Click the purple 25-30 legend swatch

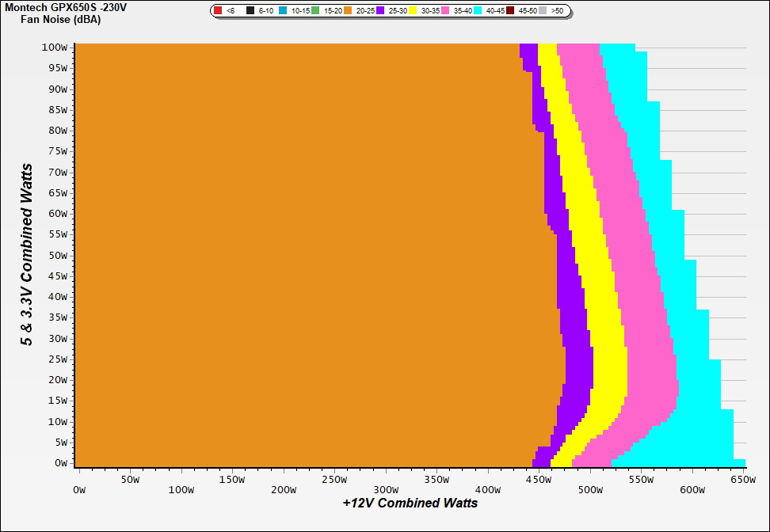click(x=380, y=11)
